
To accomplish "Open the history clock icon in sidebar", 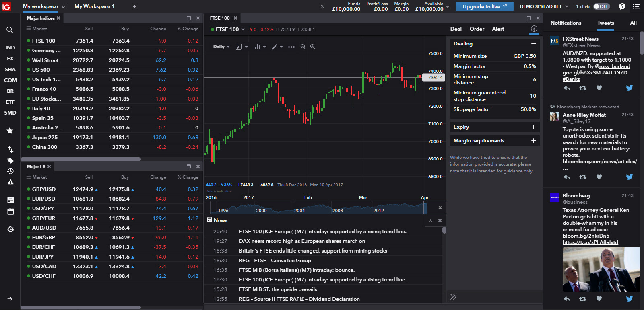I will pyautogui.click(x=10, y=171).
